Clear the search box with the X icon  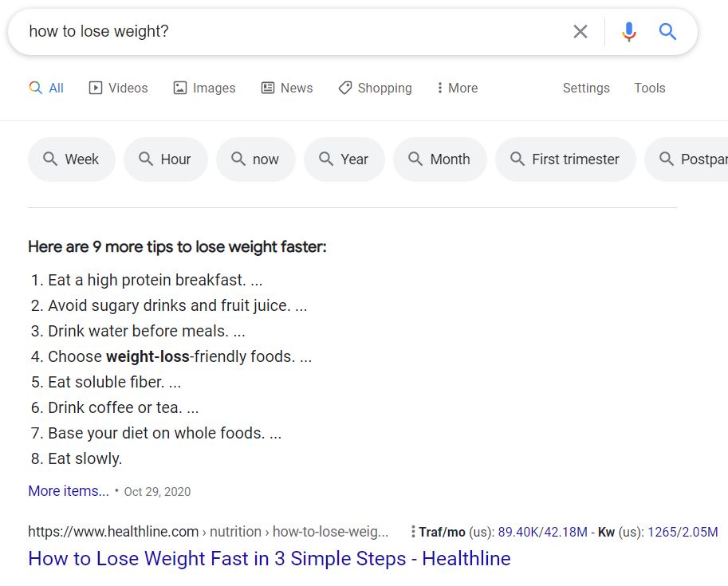click(580, 32)
